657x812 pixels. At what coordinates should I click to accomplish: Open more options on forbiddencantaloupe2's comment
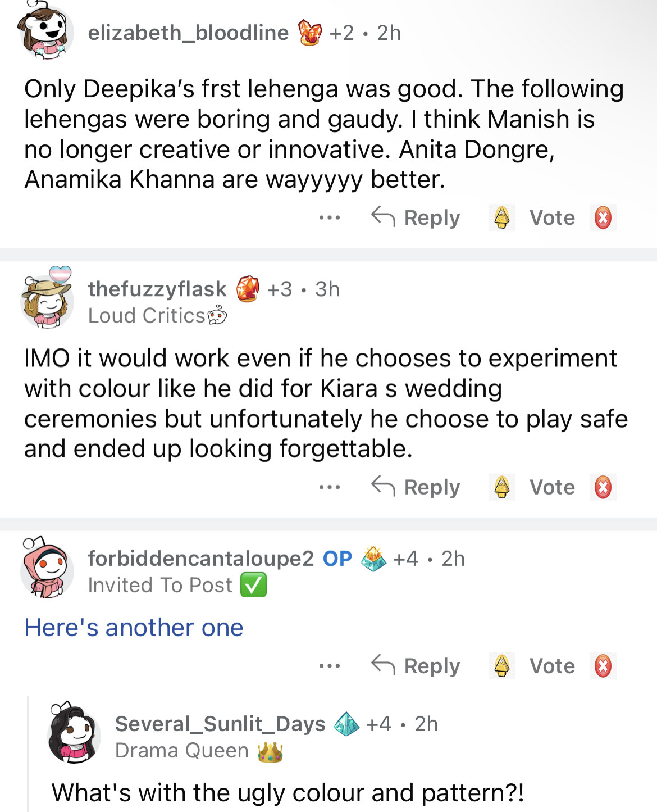coord(330,666)
